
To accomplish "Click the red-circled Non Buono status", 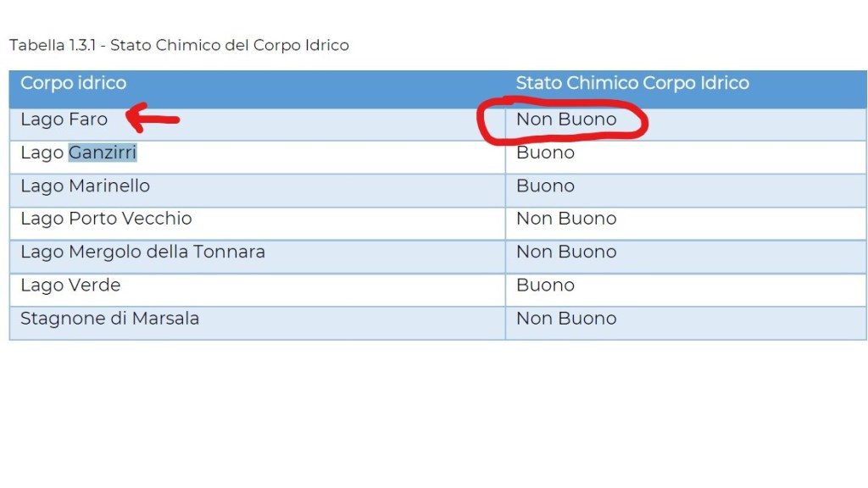I will (565, 119).
